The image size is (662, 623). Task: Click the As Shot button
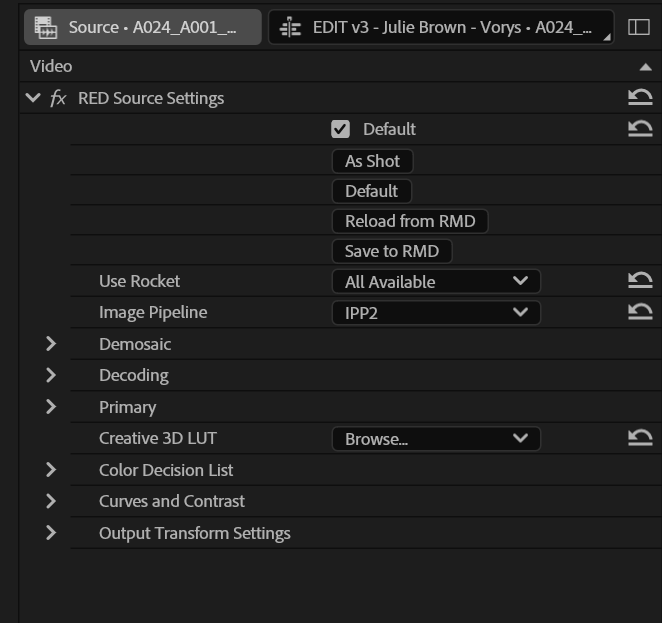point(372,161)
